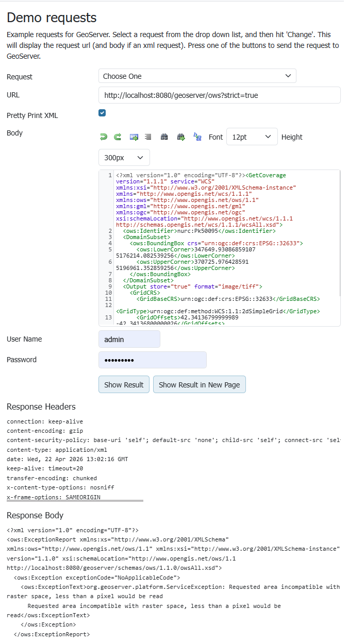
Task: Click the undo icon in editor toolbar
Action: click(x=103, y=137)
